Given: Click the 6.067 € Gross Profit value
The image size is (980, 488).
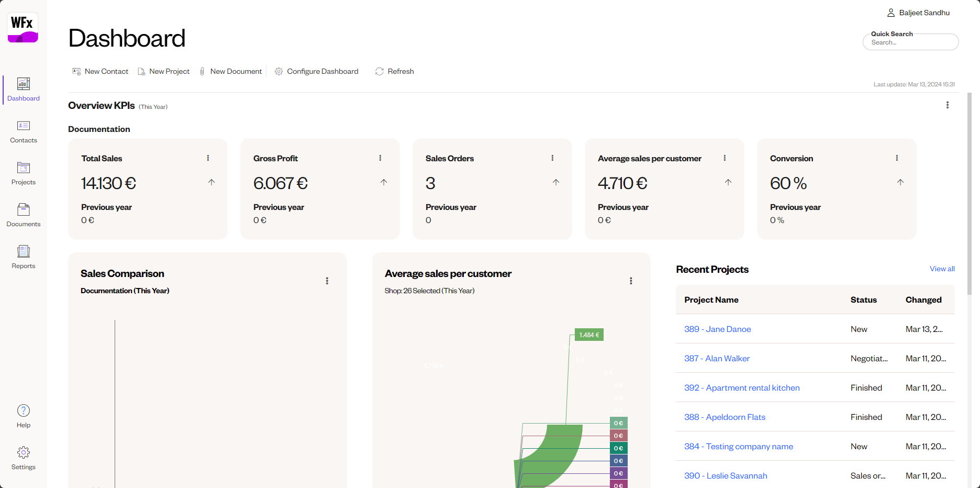Looking at the screenshot, I should (x=281, y=183).
